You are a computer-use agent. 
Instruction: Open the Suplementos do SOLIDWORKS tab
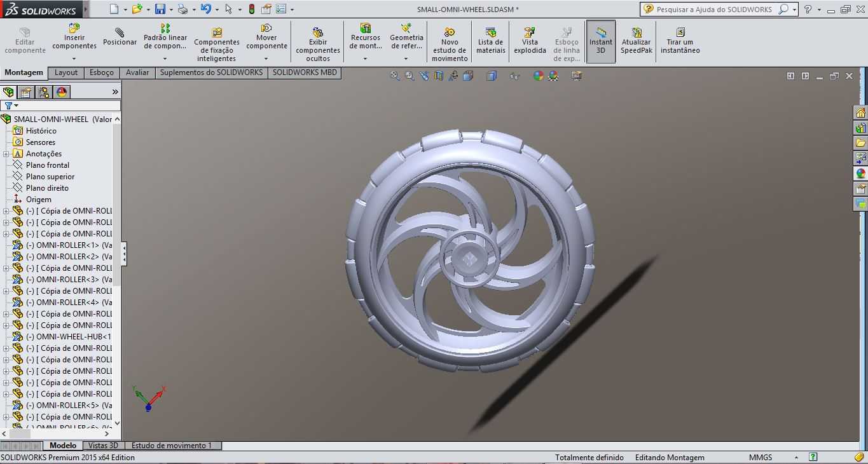[x=211, y=72]
